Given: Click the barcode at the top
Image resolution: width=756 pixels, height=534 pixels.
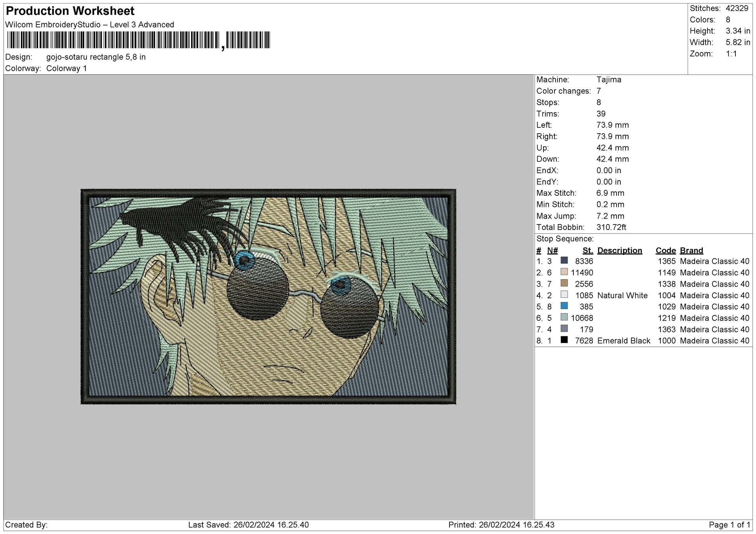Looking at the screenshot, I should (x=138, y=40).
